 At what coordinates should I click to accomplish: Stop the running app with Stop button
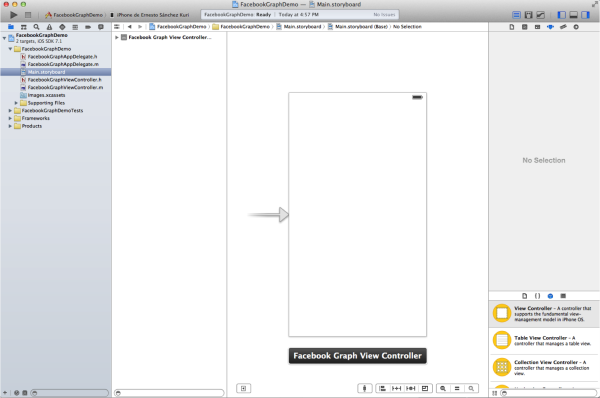pyautogui.click(x=28, y=15)
